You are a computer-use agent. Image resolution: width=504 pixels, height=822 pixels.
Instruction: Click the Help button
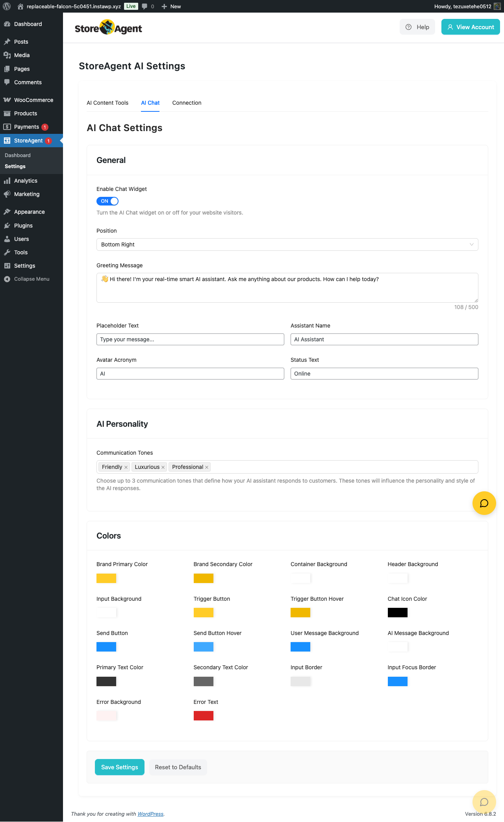coord(417,27)
